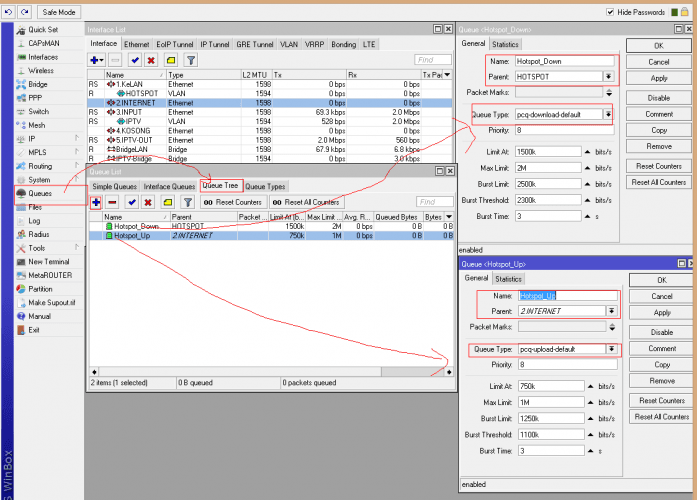Screen dimensions: 697x500
Task: Open Queue Type dropdown in Hotspot_Down queue
Action: click(x=608, y=114)
